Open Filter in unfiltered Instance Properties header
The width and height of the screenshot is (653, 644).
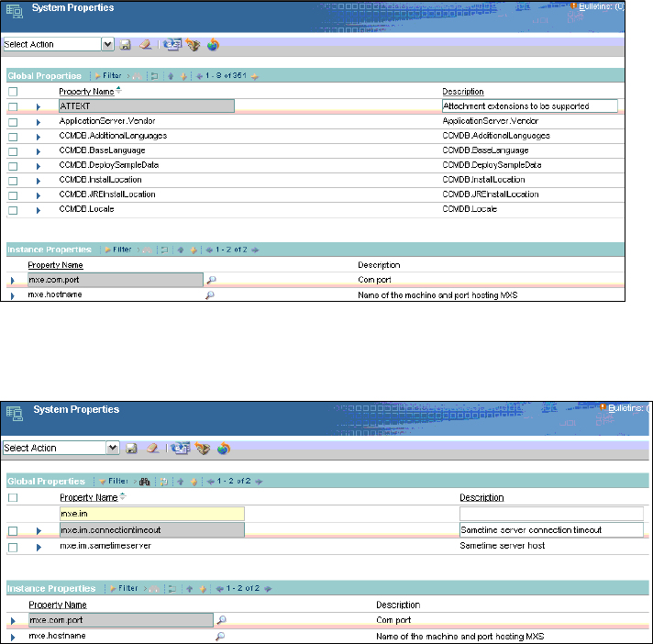(x=118, y=250)
